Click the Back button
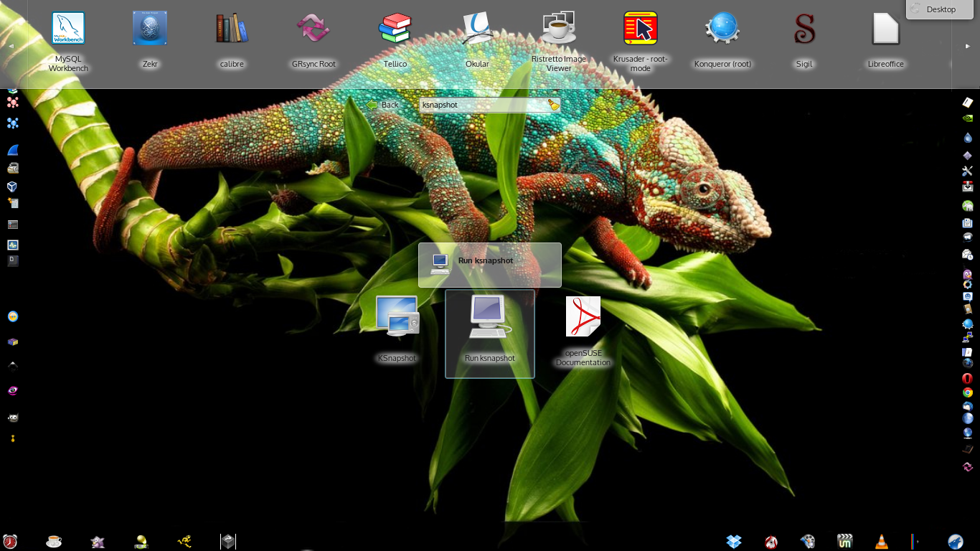 point(382,105)
